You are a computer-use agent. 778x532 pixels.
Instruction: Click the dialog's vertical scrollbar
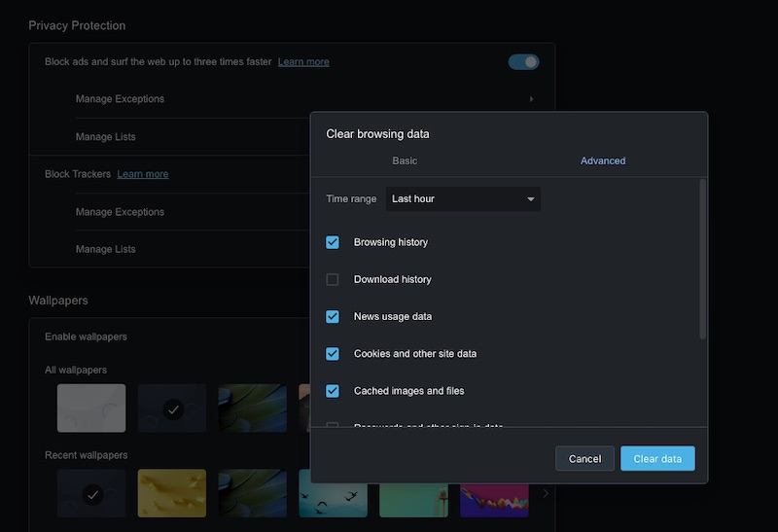pos(702,263)
